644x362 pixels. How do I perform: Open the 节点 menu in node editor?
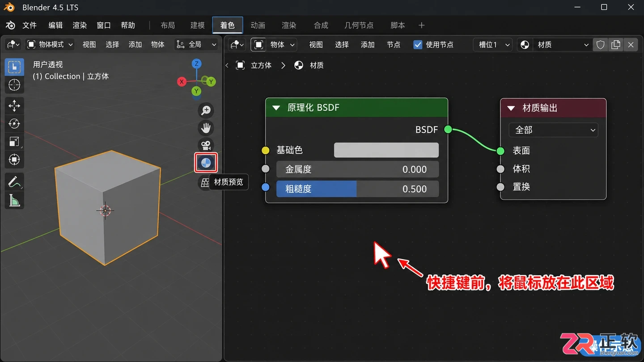[x=394, y=45]
